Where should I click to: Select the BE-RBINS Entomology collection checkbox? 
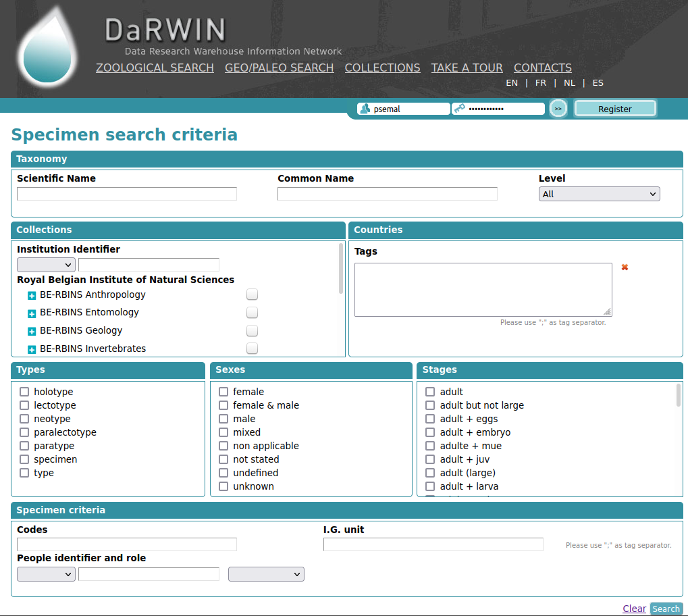click(x=252, y=313)
